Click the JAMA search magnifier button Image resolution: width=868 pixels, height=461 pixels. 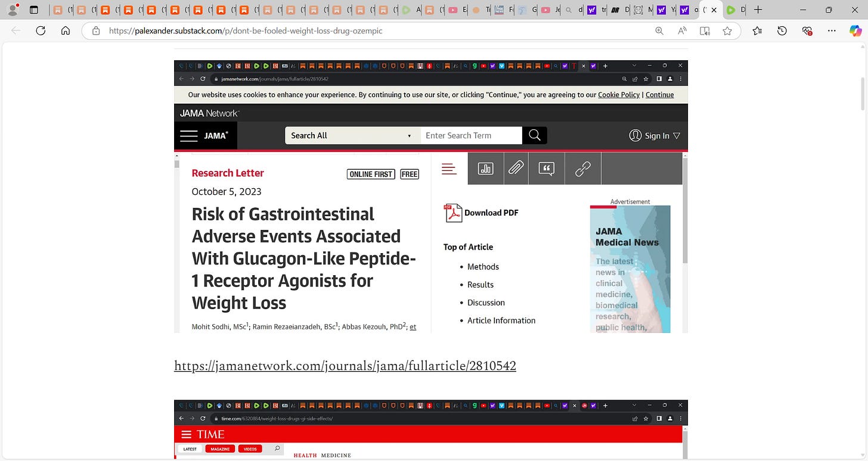coord(535,136)
